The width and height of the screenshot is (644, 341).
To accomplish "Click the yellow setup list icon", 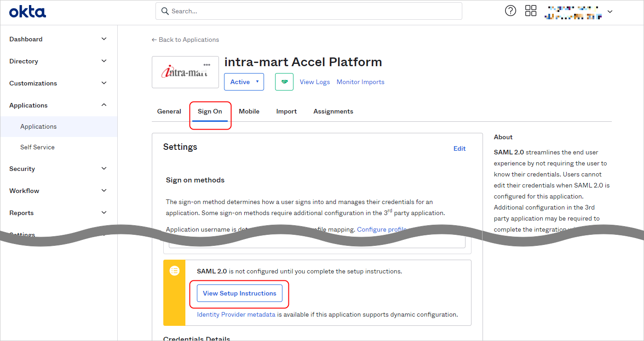I will [174, 271].
